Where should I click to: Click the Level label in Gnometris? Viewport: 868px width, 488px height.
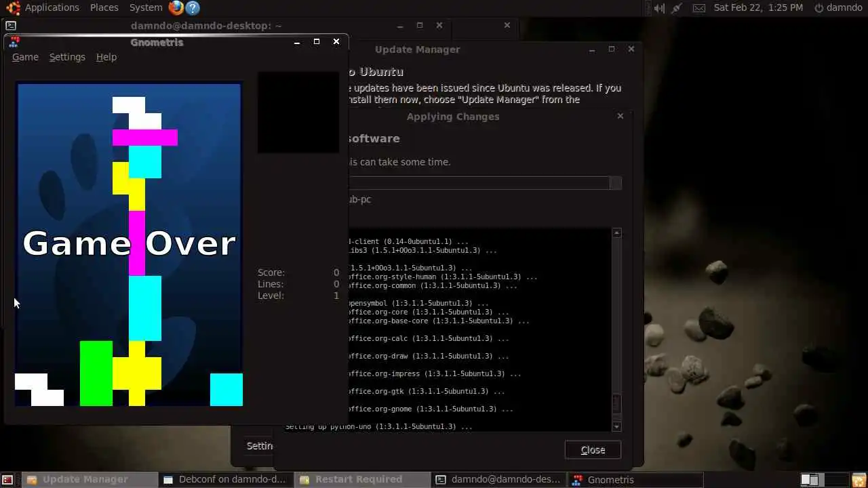coord(271,296)
